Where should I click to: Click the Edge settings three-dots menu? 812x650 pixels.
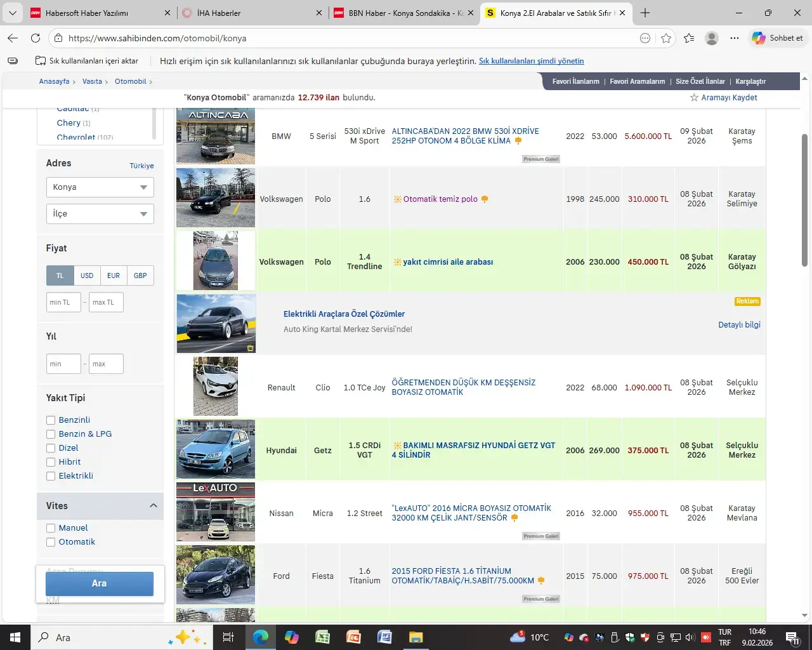[735, 38]
